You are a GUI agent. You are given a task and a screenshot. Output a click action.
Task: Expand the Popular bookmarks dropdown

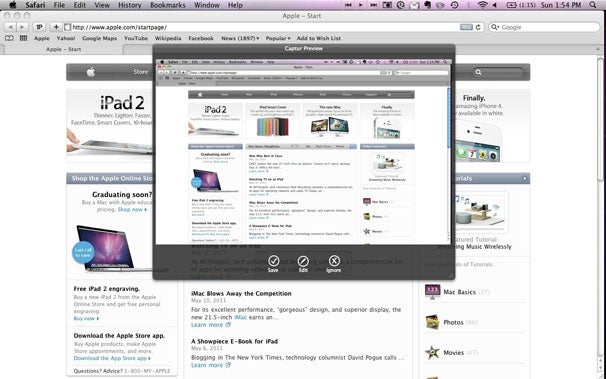tap(278, 38)
